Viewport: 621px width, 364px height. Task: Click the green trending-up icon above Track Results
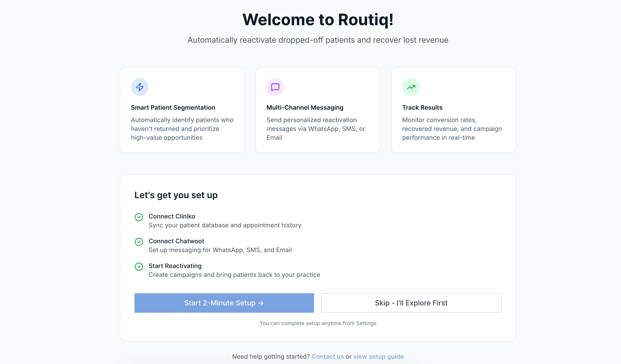[x=410, y=87]
